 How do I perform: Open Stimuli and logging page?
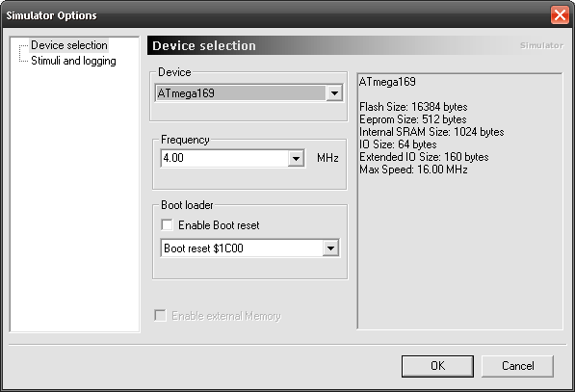pos(73,61)
